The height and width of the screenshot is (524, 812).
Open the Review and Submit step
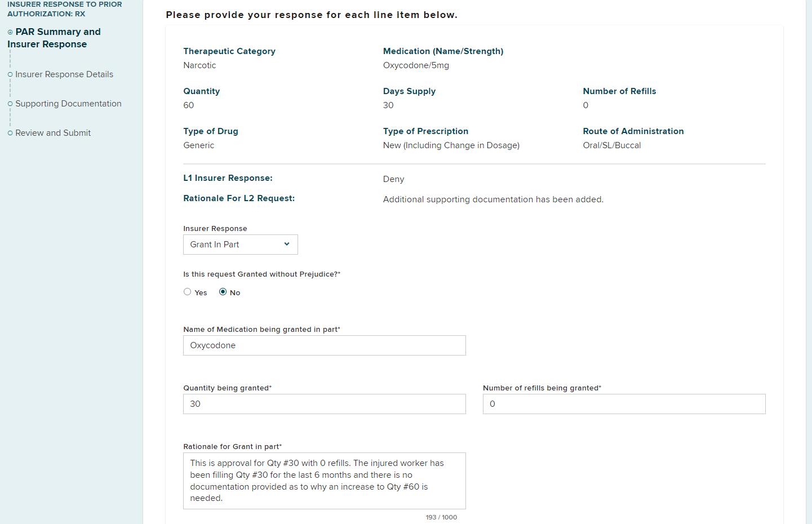pos(53,133)
